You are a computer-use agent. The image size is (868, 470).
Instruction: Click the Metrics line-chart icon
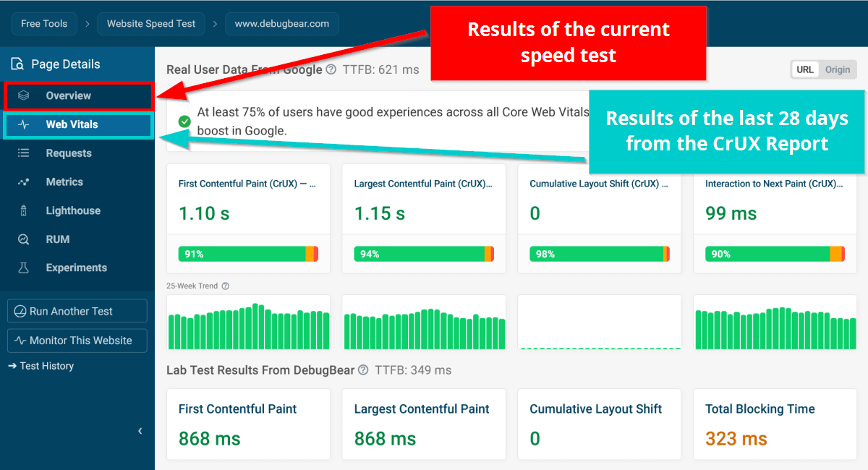(24, 182)
